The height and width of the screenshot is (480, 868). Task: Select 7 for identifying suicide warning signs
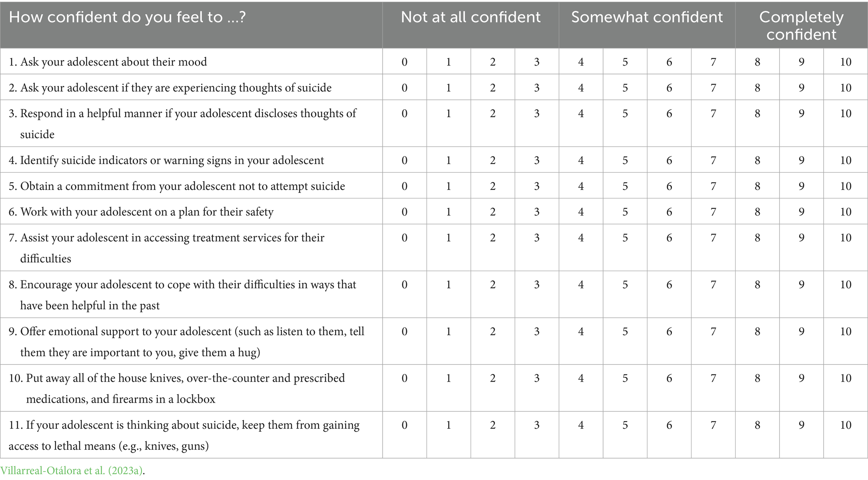point(713,161)
